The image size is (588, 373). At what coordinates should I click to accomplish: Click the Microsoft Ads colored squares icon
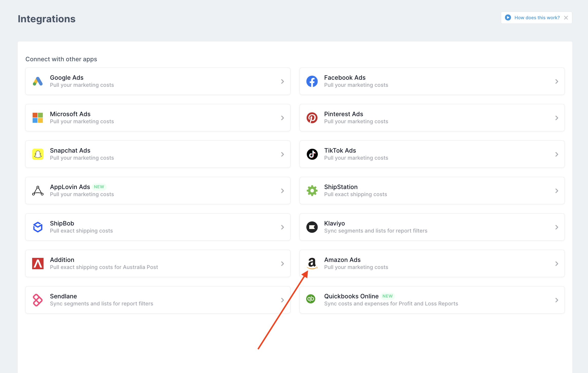pos(38,118)
